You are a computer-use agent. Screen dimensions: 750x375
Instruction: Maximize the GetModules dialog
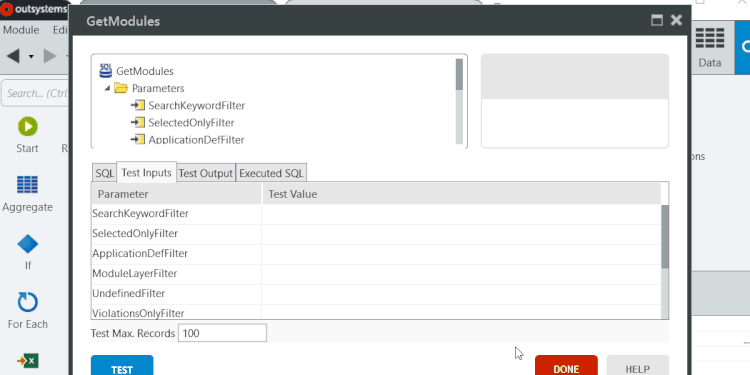pyautogui.click(x=657, y=20)
